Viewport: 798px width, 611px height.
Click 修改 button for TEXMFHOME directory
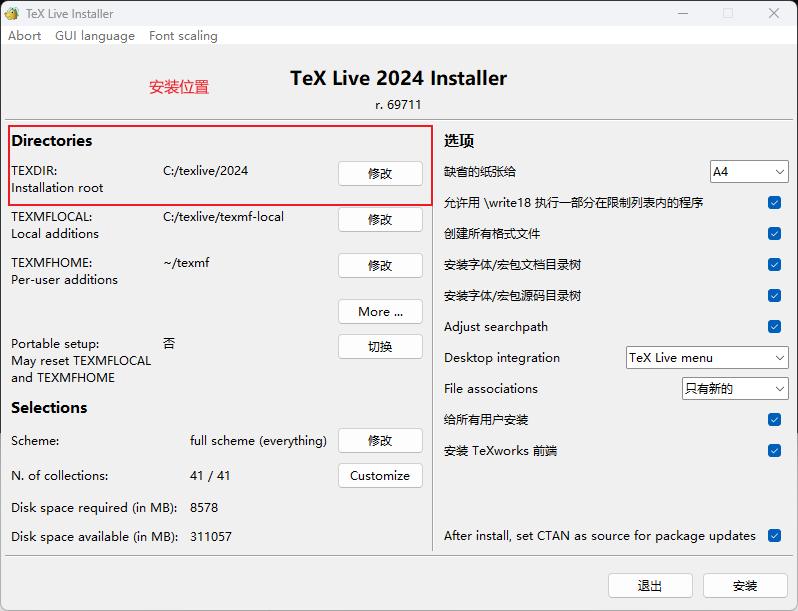(380, 265)
